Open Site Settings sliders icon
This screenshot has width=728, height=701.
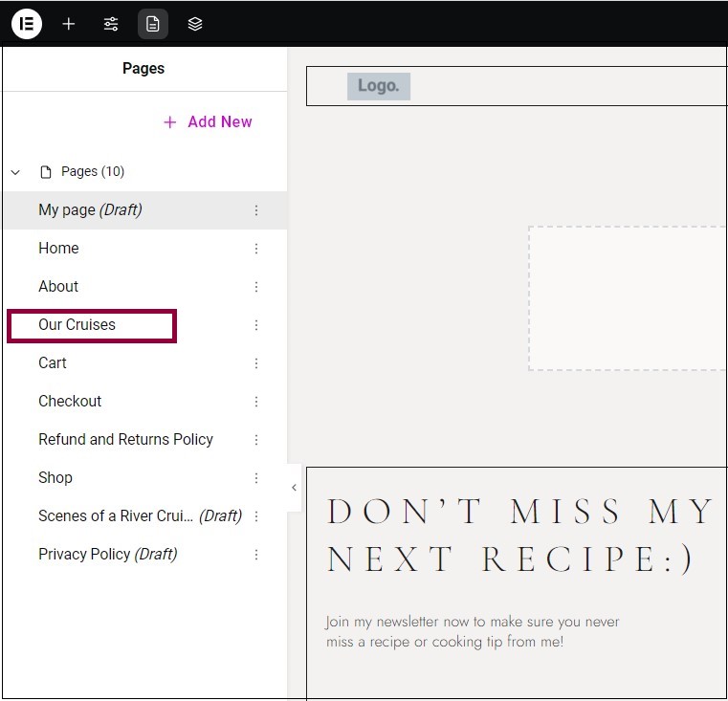(x=111, y=24)
